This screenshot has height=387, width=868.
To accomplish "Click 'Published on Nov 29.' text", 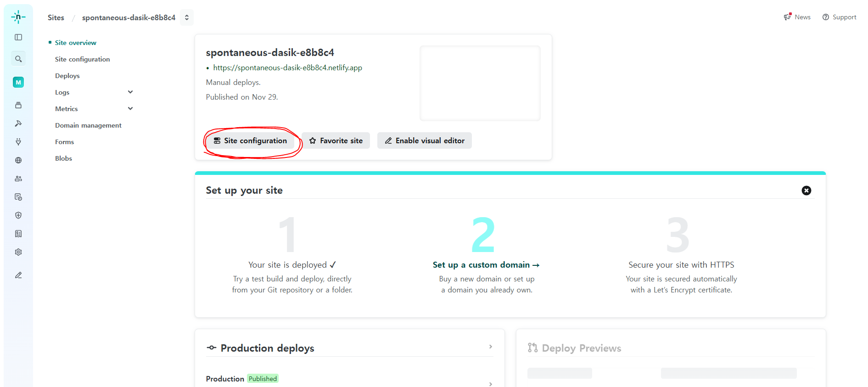I will 242,97.
